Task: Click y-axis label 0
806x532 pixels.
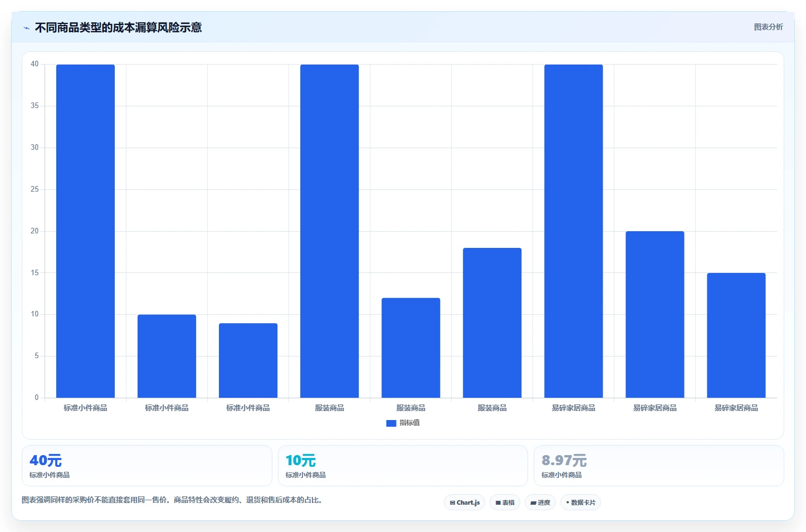Action: (37, 398)
